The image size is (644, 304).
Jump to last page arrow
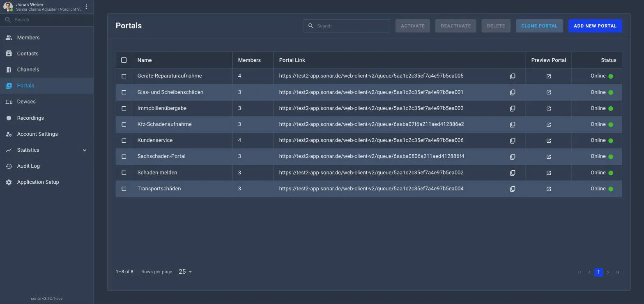617,272
